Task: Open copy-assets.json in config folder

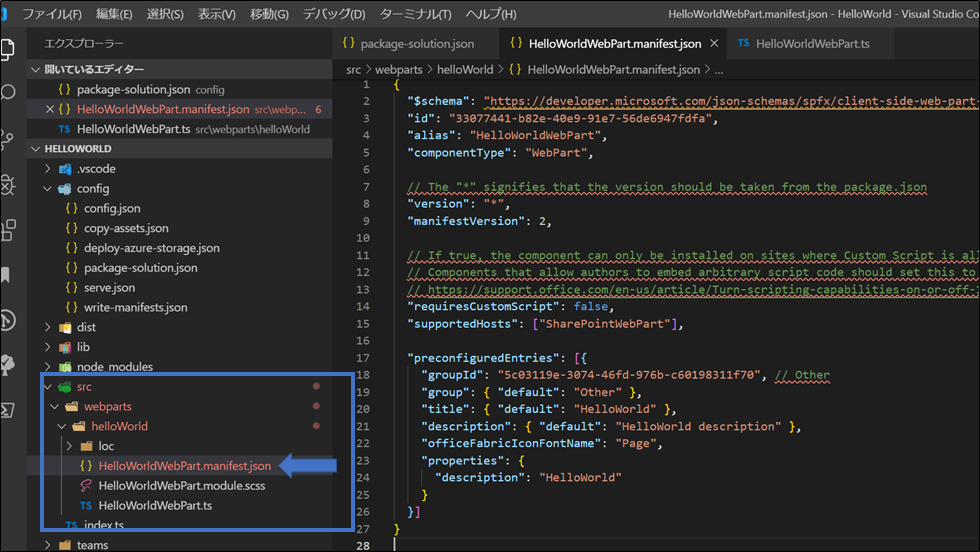Action: coord(126,228)
